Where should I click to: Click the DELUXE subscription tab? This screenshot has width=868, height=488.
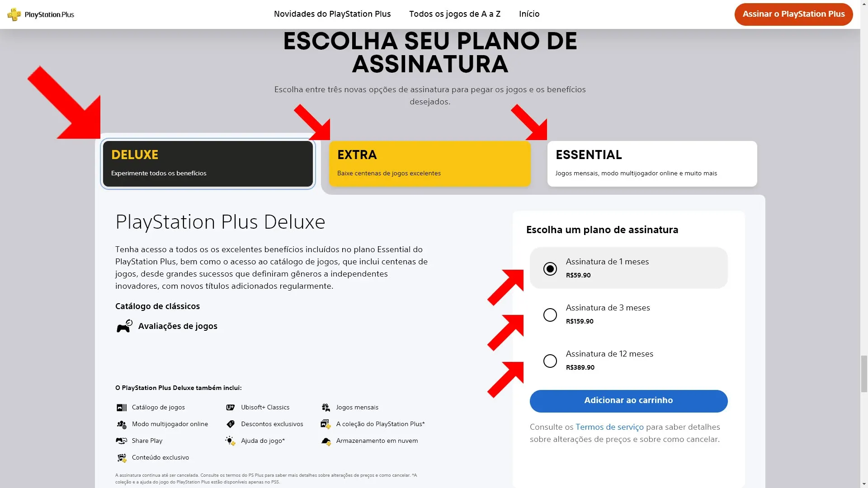(x=208, y=163)
